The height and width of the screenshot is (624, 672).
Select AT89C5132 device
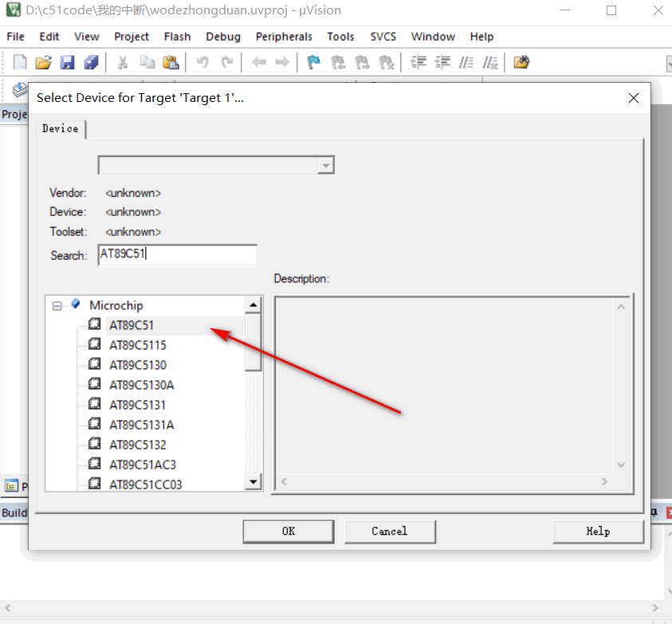pos(138,445)
